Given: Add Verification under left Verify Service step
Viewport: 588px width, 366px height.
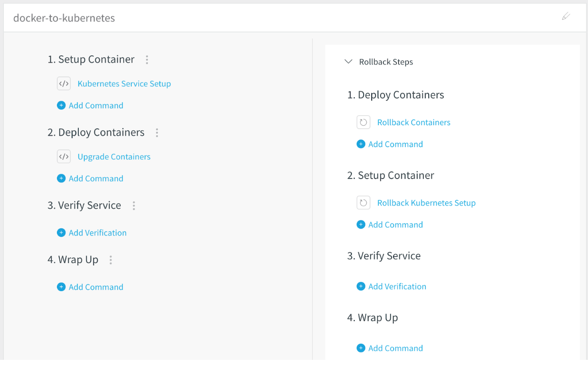Looking at the screenshot, I should point(92,233).
